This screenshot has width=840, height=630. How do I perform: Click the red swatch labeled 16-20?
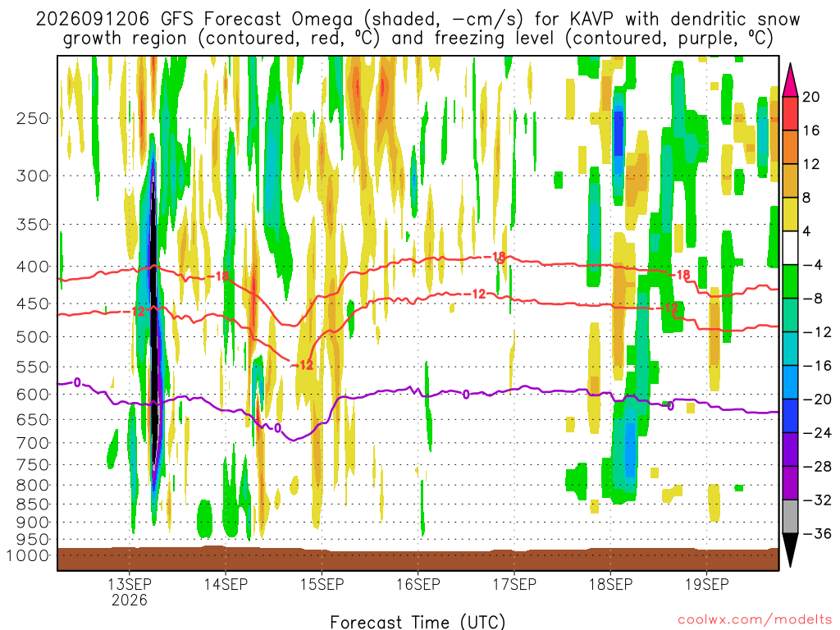tap(790, 113)
